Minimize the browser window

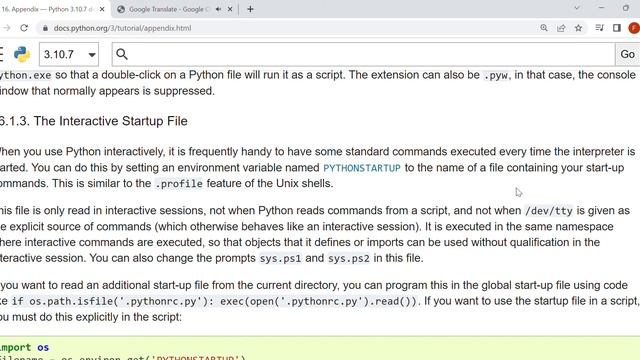(601, 8)
